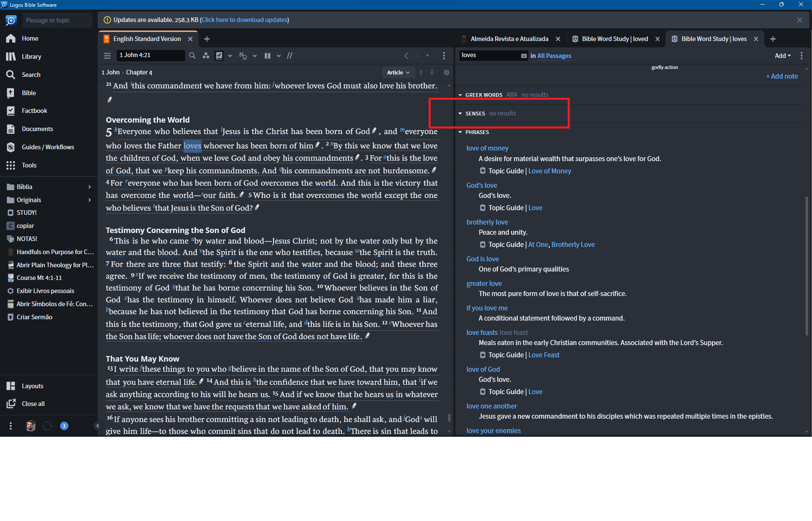The width and height of the screenshot is (812, 521).
Task: Collapse the GREEK WORDS section
Action: click(460, 95)
